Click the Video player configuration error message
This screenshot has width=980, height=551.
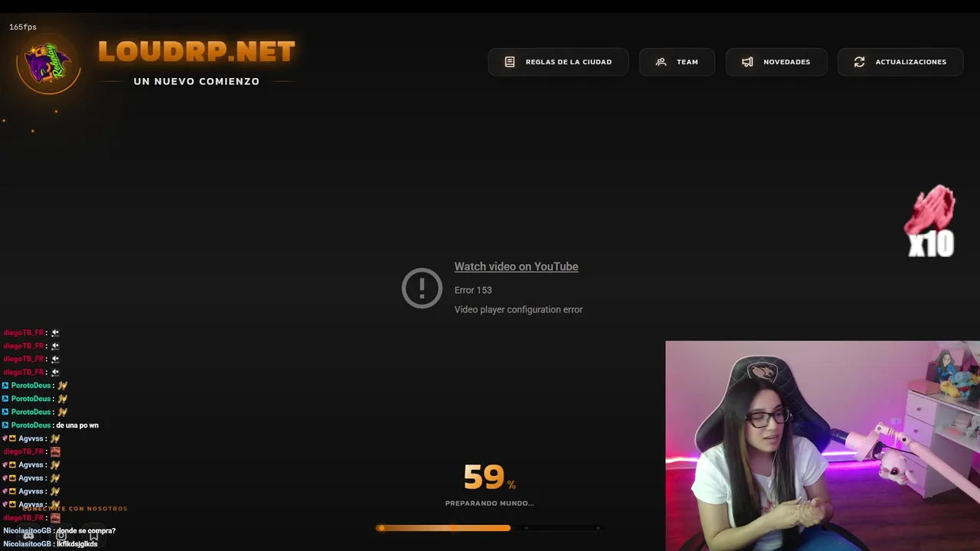click(x=518, y=309)
